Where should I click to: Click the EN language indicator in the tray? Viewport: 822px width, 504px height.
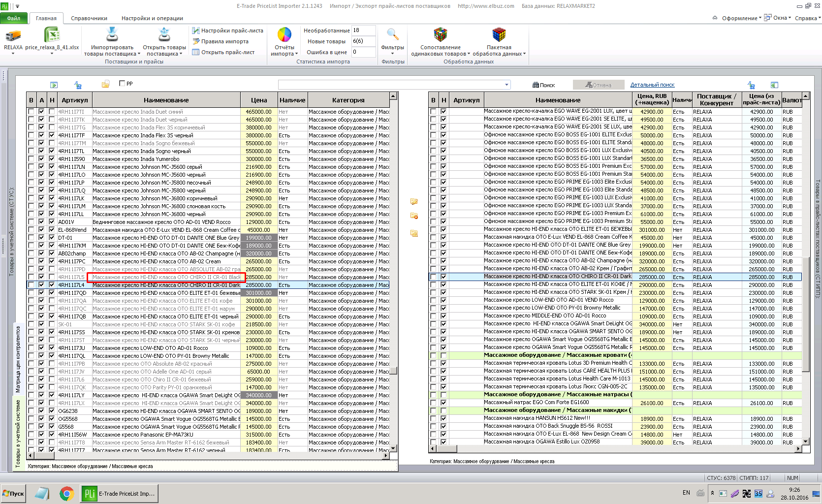coord(686,493)
